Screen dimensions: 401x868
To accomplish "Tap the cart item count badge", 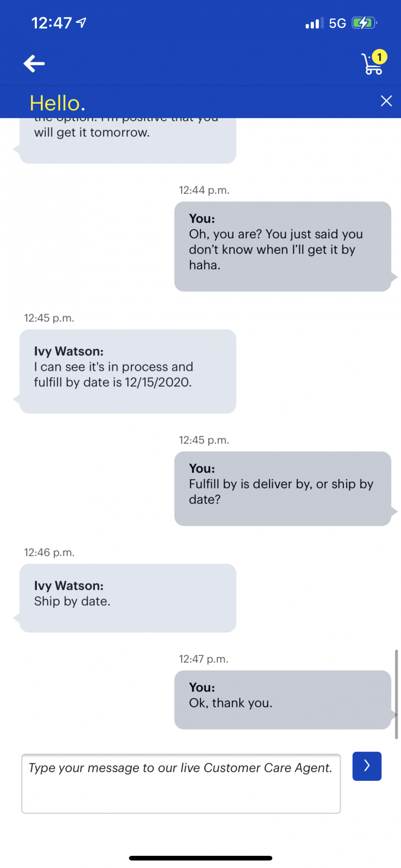I will click(379, 57).
